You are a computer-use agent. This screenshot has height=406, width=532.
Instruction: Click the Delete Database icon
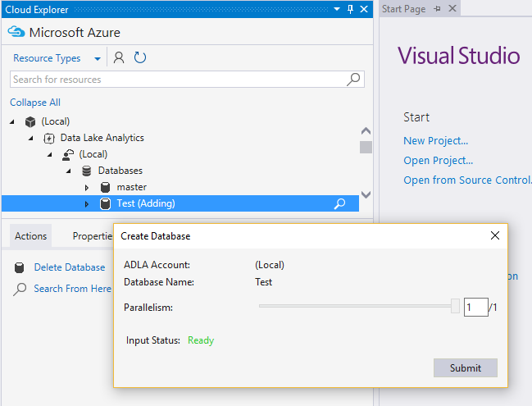(x=20, y=267)
